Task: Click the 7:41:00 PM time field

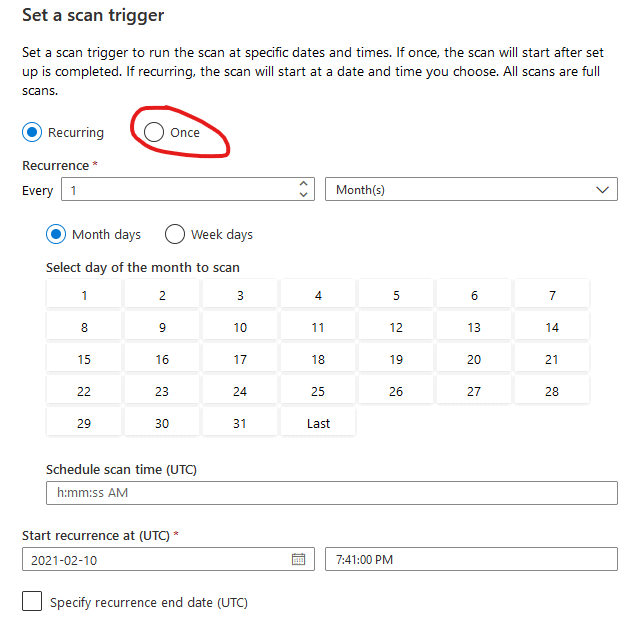Action: 471,560
